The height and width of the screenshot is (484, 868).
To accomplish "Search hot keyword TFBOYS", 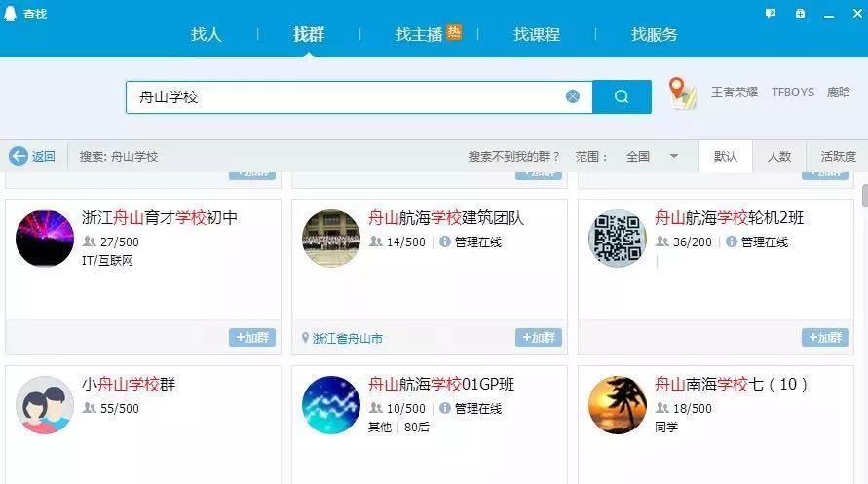I will (793, 92).
